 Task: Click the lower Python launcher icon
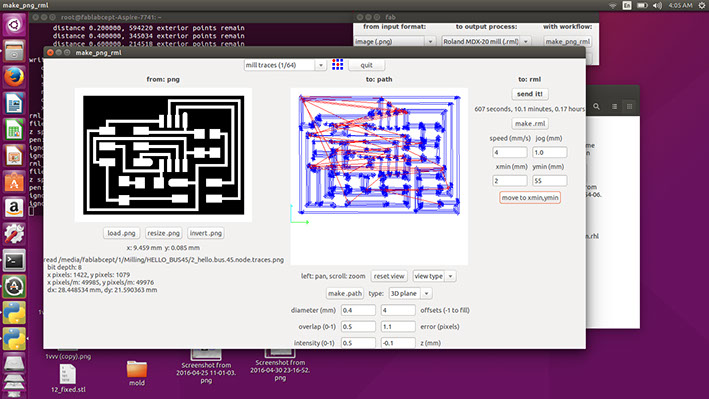(x=14, y=340)
